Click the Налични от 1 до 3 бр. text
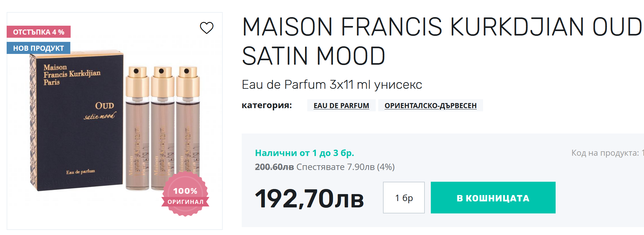The image size is (644, 235). point(304,153)
